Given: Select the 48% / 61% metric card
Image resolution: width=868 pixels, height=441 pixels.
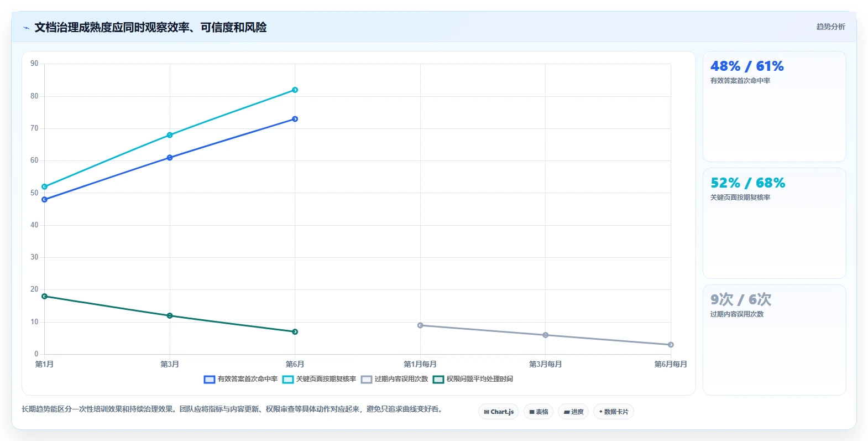Looking at the screenshot, I should tap(775, 107).
